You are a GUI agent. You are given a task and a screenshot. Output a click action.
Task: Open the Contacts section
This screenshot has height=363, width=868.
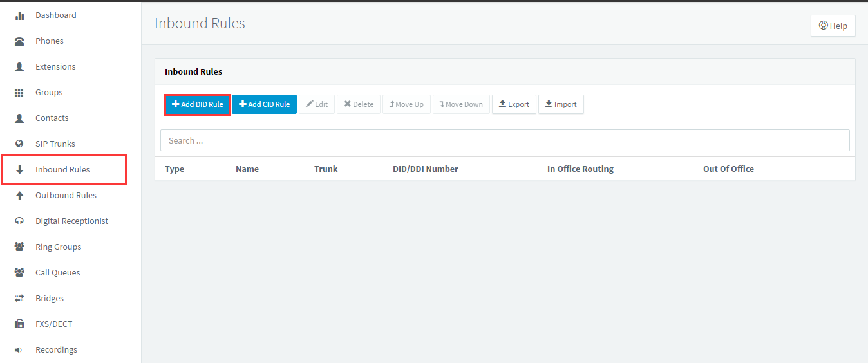click(52, 118)
